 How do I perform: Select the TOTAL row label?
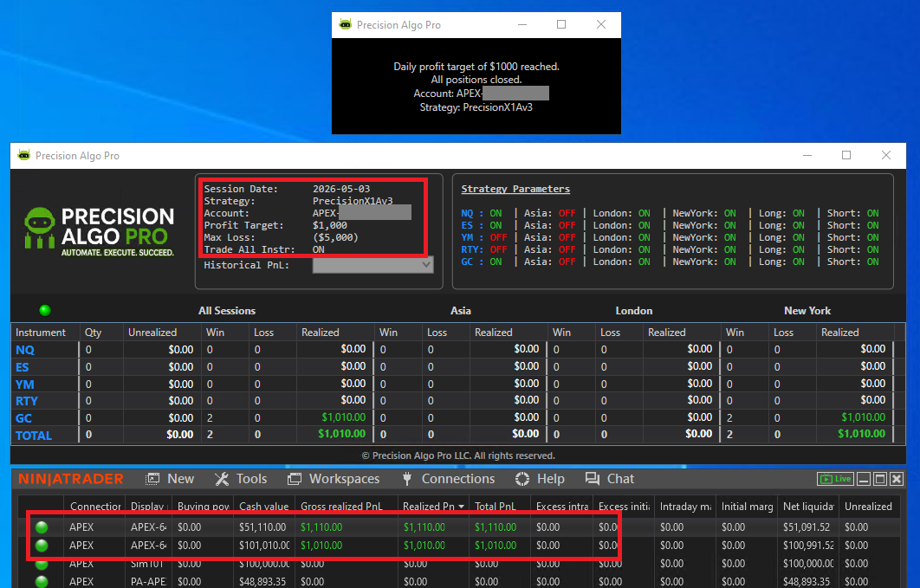34,436
